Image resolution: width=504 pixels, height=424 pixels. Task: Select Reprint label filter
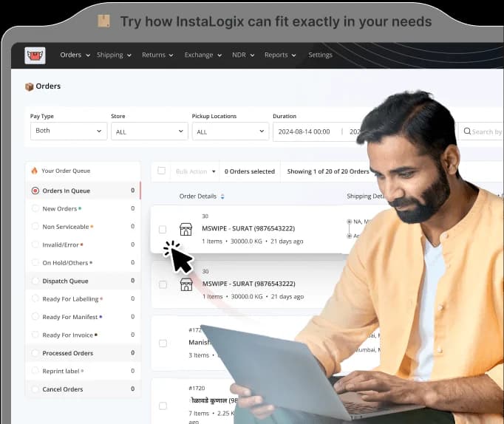(83, 371)
